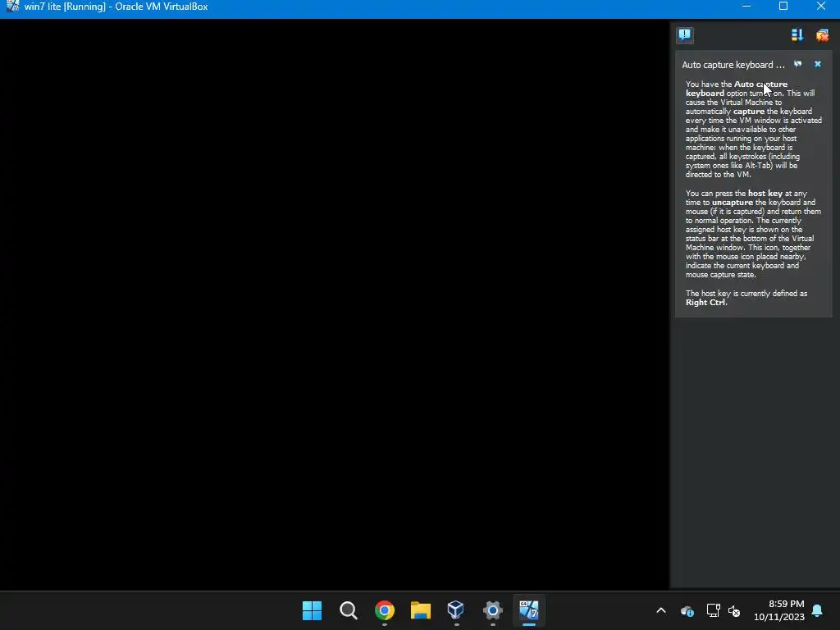Click the delete all notifications icon
This screenshot has height=630, width=840.
pyautogui.click(x=822, y=35)
